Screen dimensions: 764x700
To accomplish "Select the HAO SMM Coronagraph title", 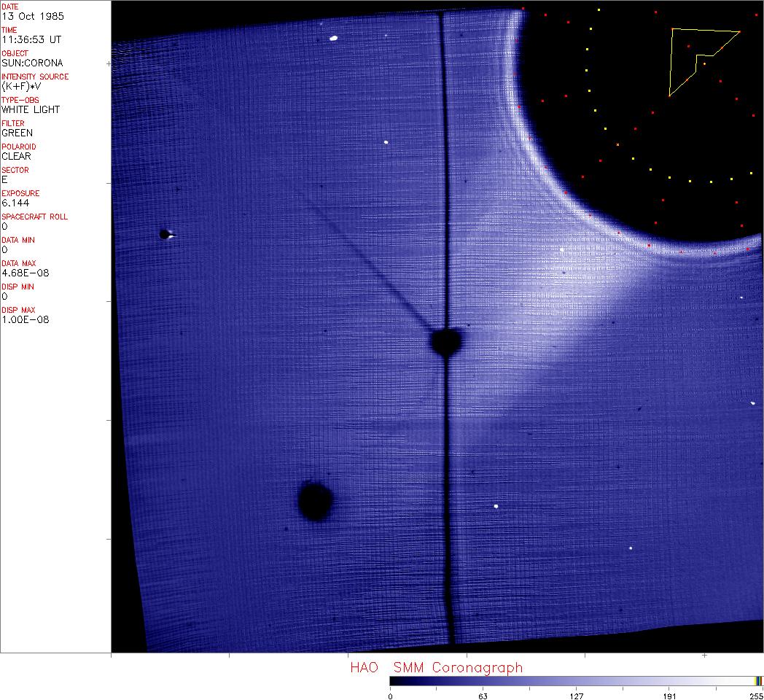I will pos(436,667).
